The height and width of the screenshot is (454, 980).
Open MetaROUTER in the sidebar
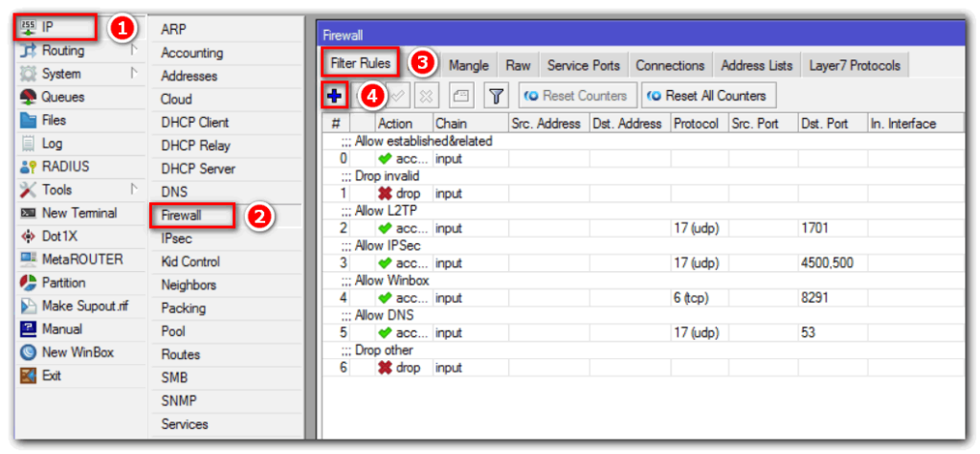pyautogui.click(x=81, y=260)
